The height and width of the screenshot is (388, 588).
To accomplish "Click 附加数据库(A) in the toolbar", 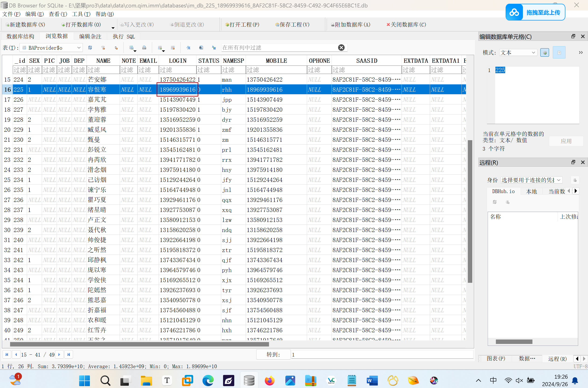I will (351, 24).
